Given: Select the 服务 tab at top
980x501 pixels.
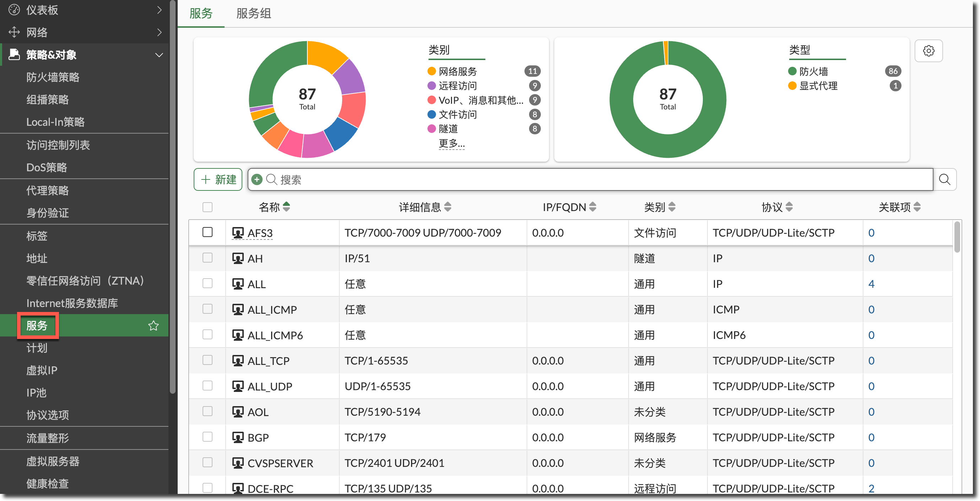Looking at the screenshot, I should 201,14.
